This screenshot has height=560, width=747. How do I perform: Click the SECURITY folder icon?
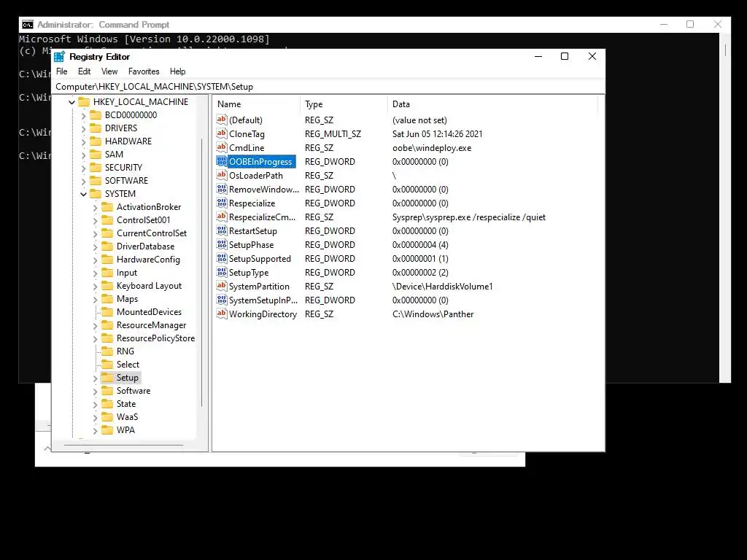[x=96, y=167]
